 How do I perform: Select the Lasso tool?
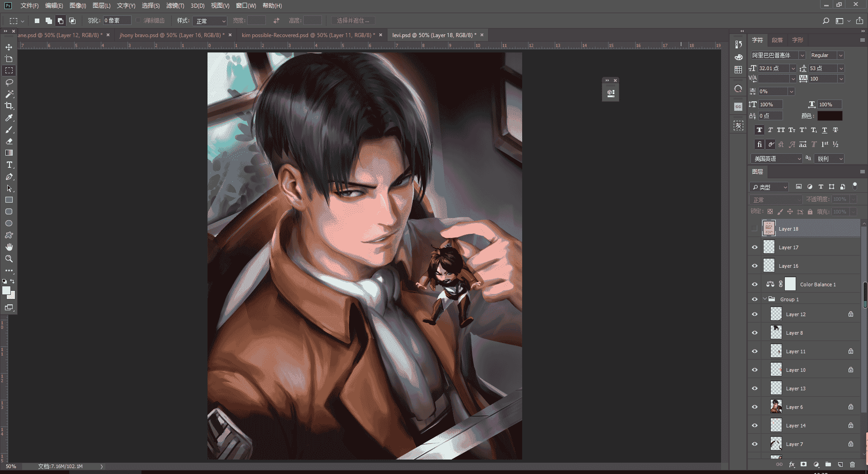click(9, 82)
